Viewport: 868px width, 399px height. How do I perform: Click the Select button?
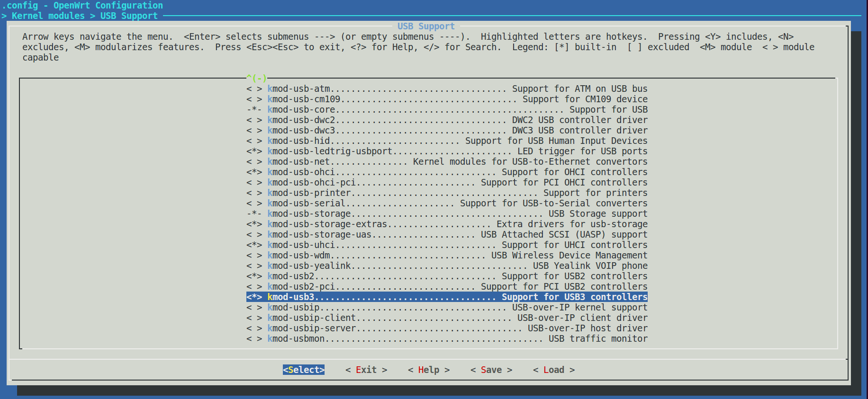(x=304, y=370)
